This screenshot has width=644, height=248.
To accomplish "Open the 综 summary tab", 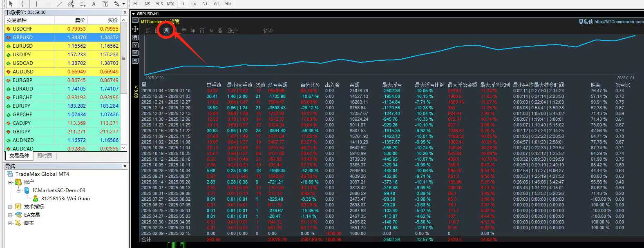I will 148,31.
